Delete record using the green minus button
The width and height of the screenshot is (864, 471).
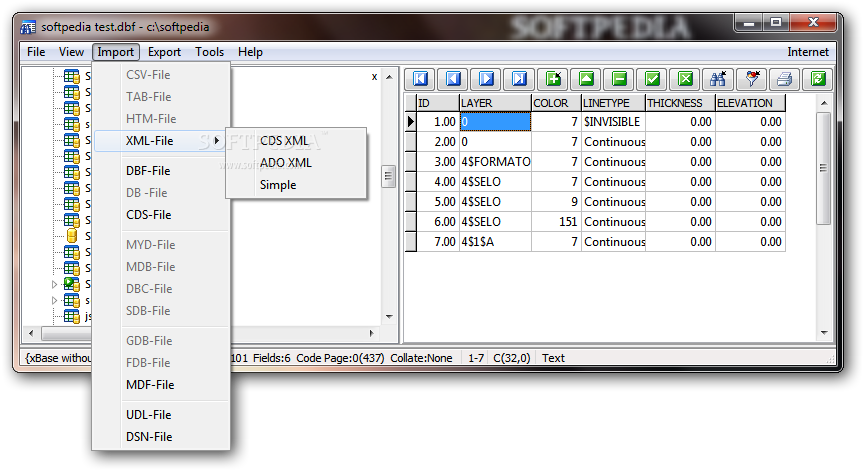[619, 79]
